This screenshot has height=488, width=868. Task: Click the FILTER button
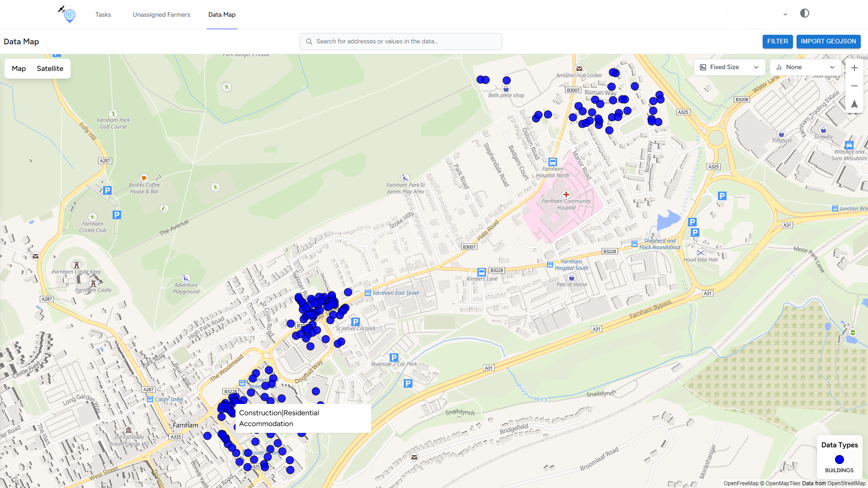point(777,41)
